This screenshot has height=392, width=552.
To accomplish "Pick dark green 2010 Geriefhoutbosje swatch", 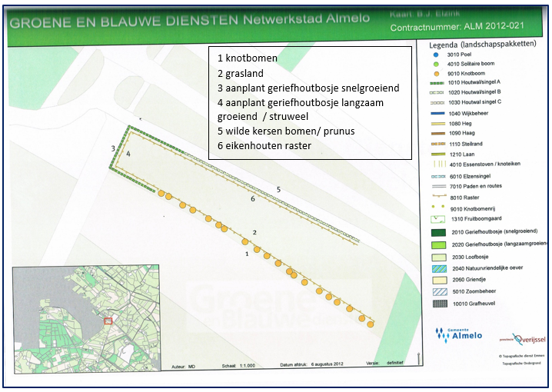I will point(439,233).
